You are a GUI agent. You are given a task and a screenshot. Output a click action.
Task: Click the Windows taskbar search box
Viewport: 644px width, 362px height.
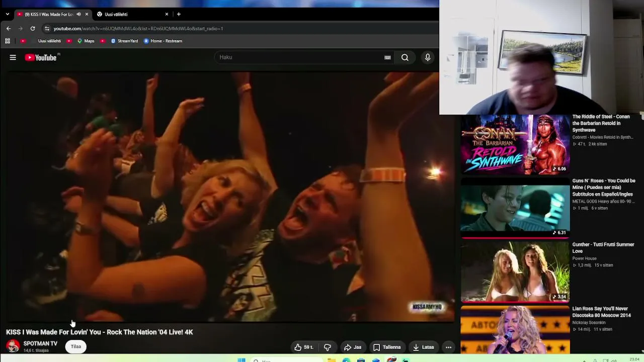tap(287, 359)
